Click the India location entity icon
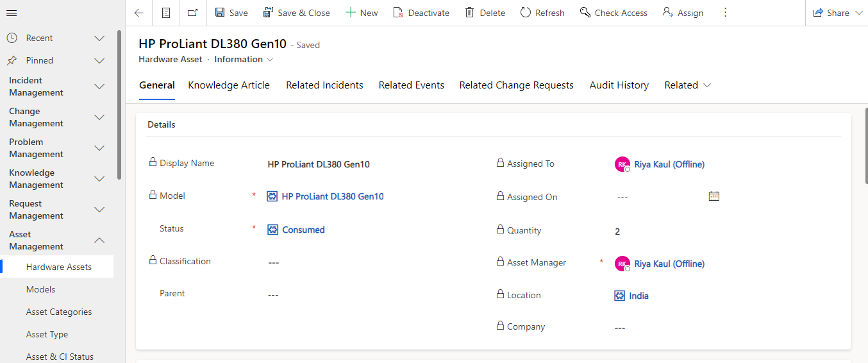The image size is (868, 363). pos(619,296)
